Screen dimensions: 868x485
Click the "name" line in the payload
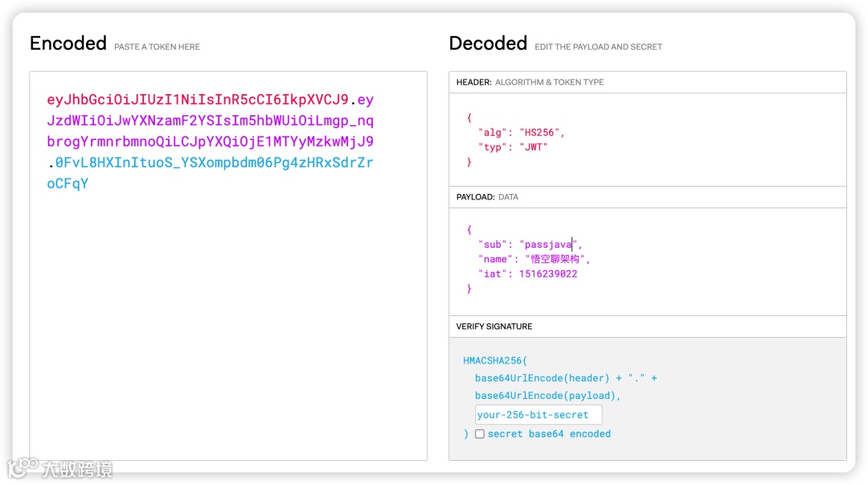pyautogui.click(x=534, y=259)
